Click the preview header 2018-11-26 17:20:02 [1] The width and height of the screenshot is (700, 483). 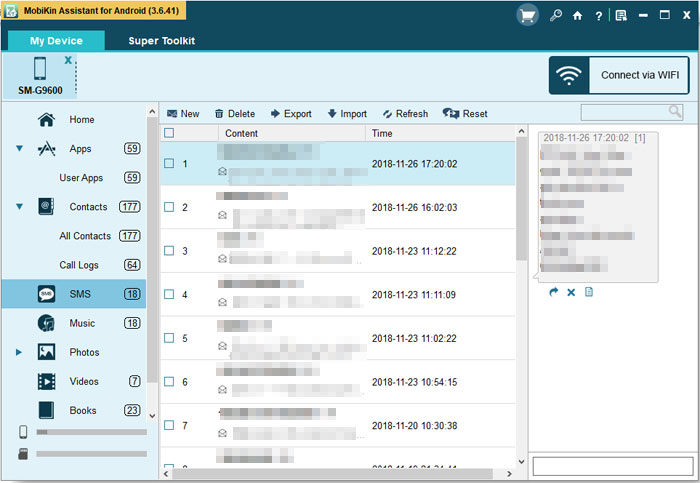pos(594,138)
